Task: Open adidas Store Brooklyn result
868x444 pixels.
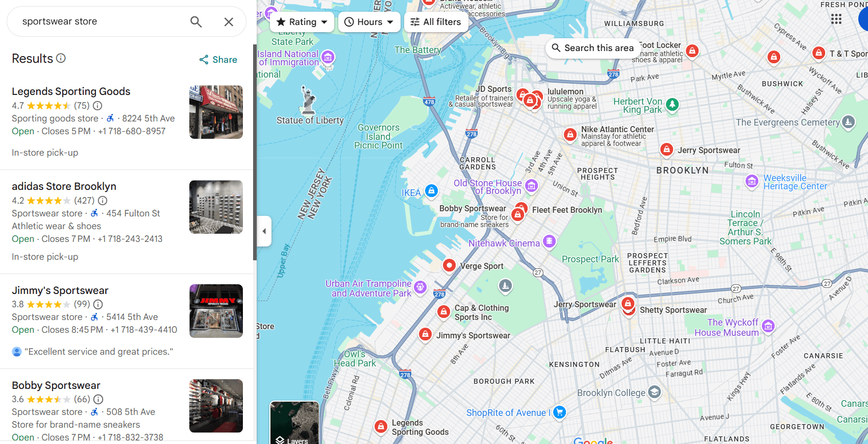Action: [64, 186]
